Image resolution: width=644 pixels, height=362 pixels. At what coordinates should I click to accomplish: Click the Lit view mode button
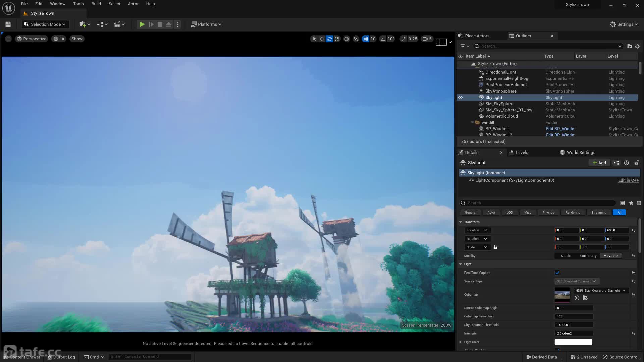coord(59,39)
